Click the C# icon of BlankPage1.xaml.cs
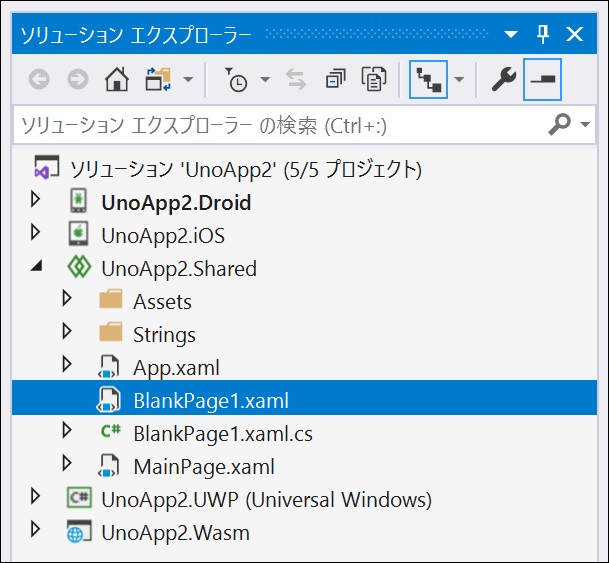Viewport: 609px width, 563px height. tap(111, 431)
